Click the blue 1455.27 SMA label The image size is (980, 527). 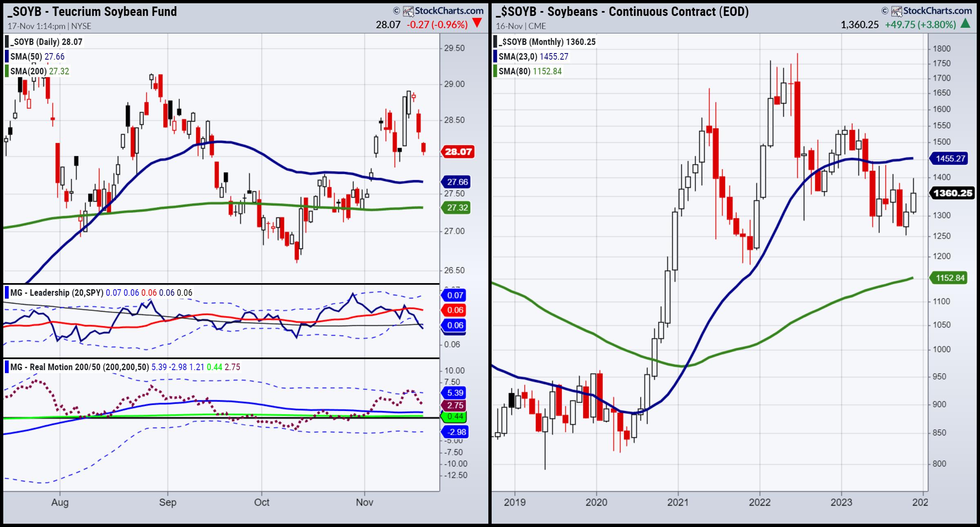click(x=951, y=159)
